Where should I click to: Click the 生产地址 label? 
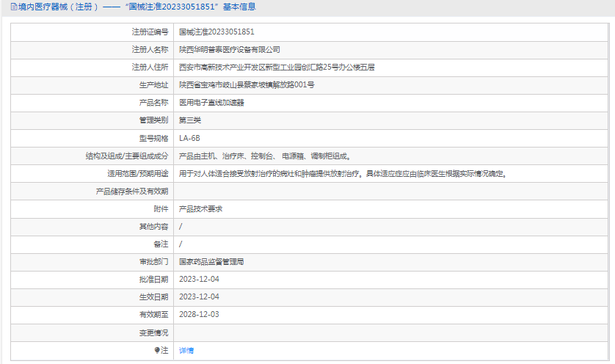(153, 84)
